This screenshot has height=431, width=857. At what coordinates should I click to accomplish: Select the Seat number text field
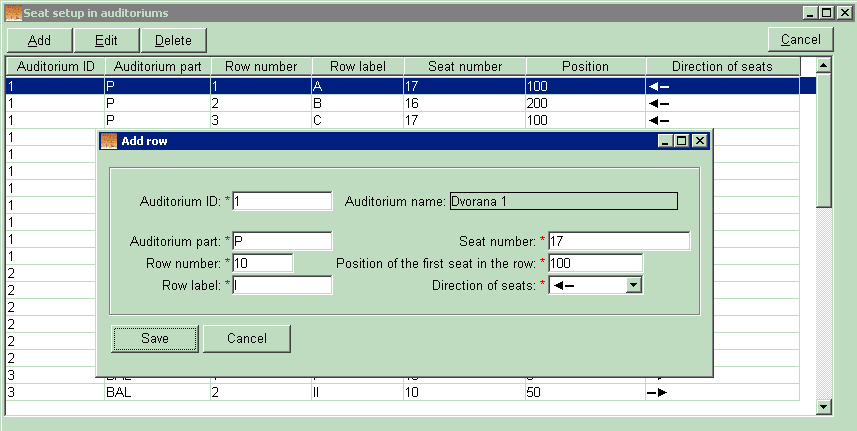(619, 241)
